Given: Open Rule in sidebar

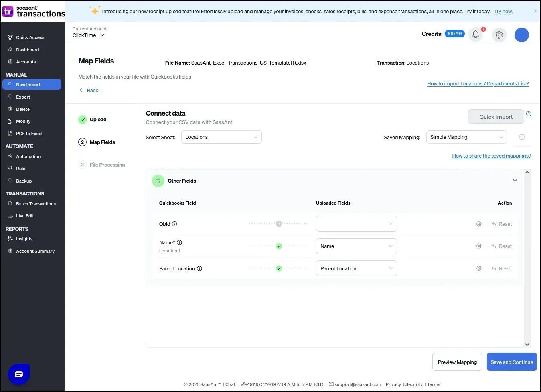Looking at the screenshot, I should [20, 169].
